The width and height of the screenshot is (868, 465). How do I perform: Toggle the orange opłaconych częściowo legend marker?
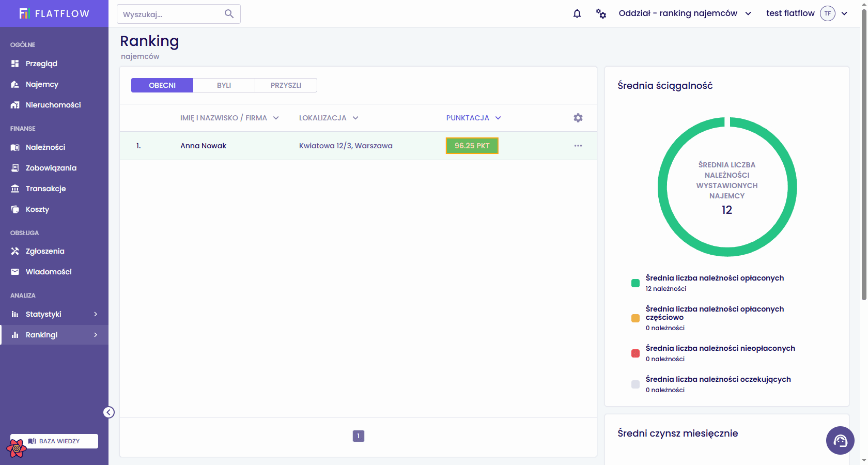[636, 318]
